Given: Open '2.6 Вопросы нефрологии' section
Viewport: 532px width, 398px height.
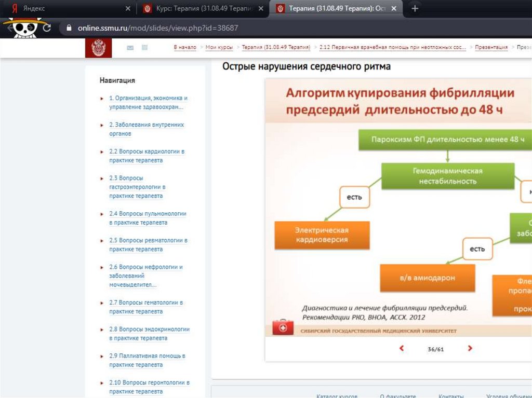Looking at the screenshot, I should [145, 276].
